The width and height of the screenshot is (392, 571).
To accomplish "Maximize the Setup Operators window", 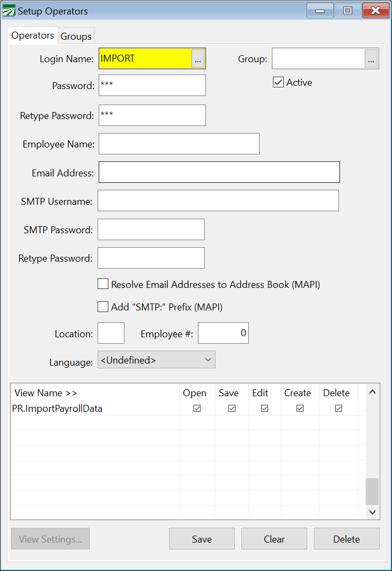I will pos(347,11).
